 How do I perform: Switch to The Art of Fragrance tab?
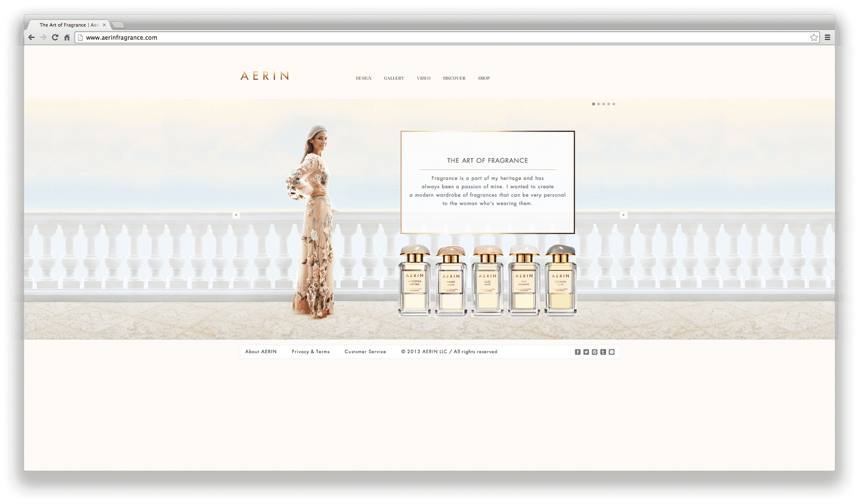click(68, 25)
